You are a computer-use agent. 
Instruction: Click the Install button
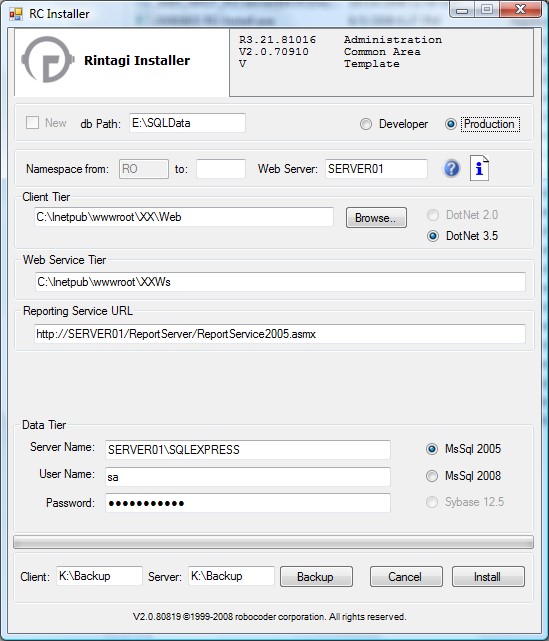tap(488, 576)
